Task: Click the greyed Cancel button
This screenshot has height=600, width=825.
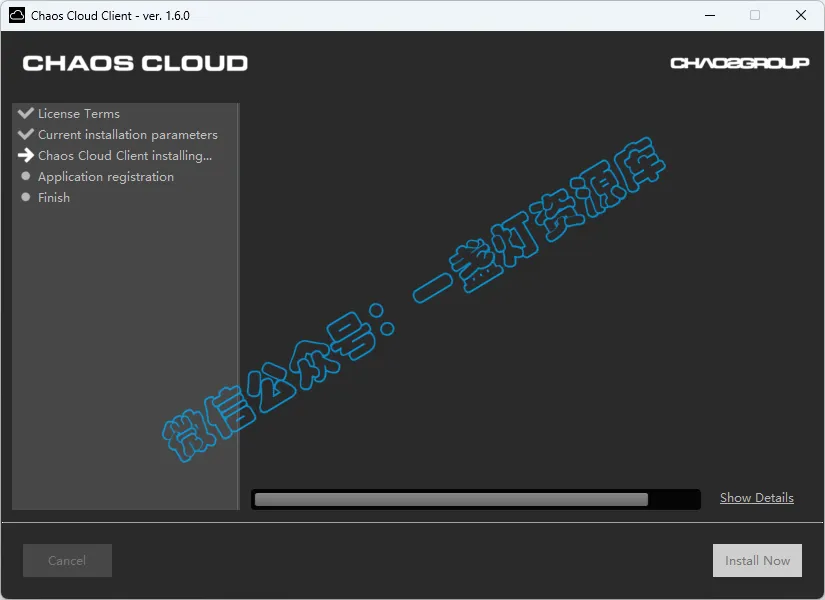Action: click(x=67, y=561)
